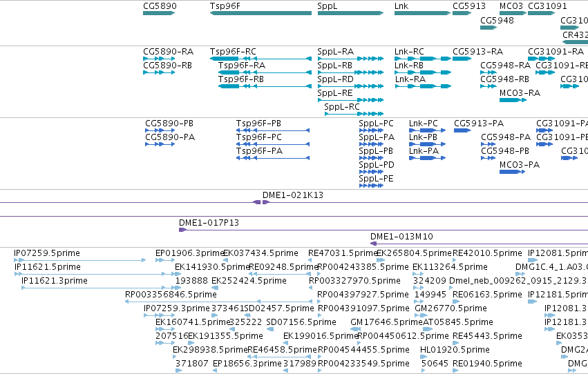This screenshot has height=374, width=588.
Task: Click EST label IP11621.3prime
Action: pyautogui.click(x=55, y=281)
